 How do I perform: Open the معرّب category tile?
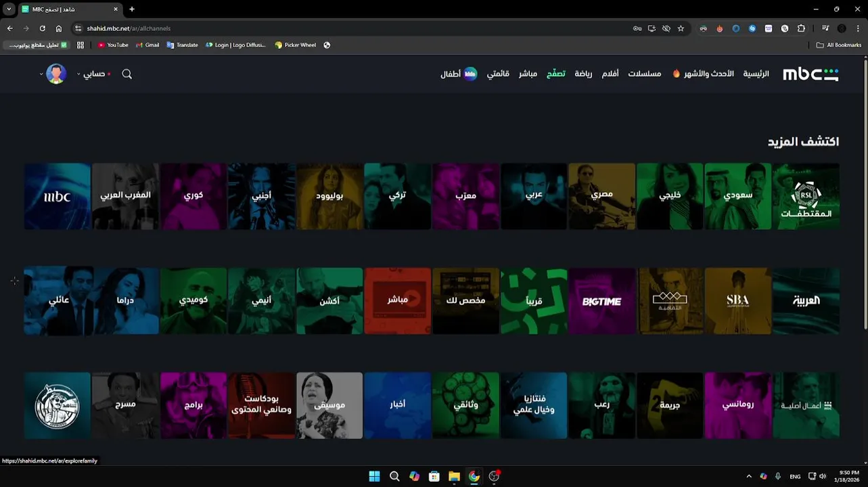tap(465, 196)
